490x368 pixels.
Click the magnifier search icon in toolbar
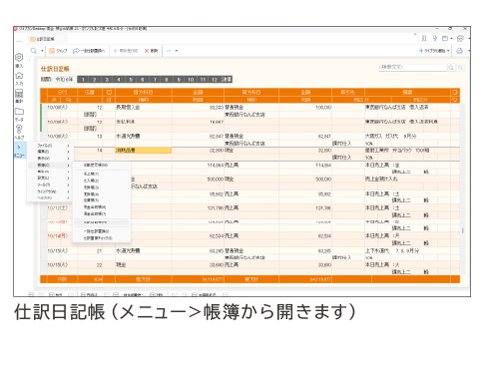(34, 51)
